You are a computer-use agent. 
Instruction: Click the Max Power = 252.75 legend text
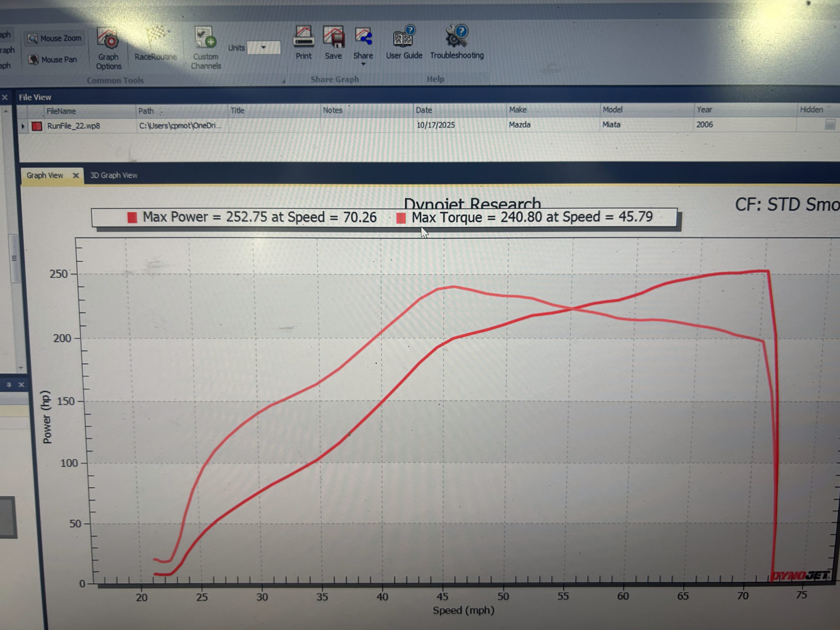(x=260, y=217)
